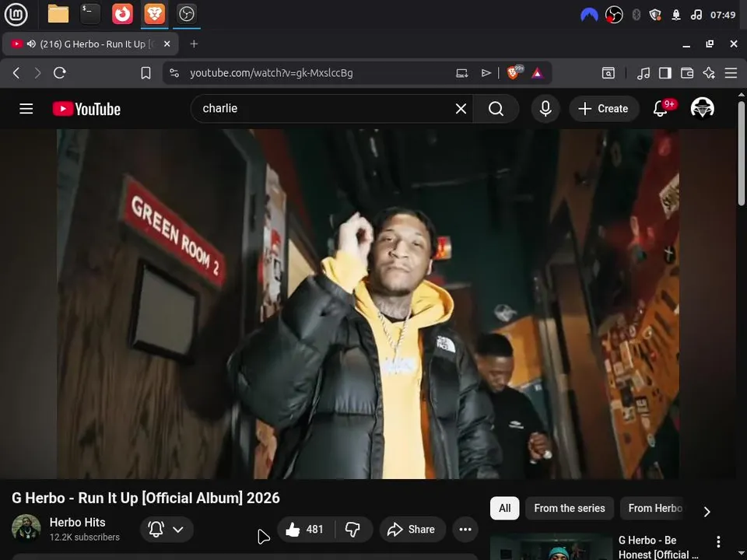Mute the tab audio speaker icon

pos(31,44)
